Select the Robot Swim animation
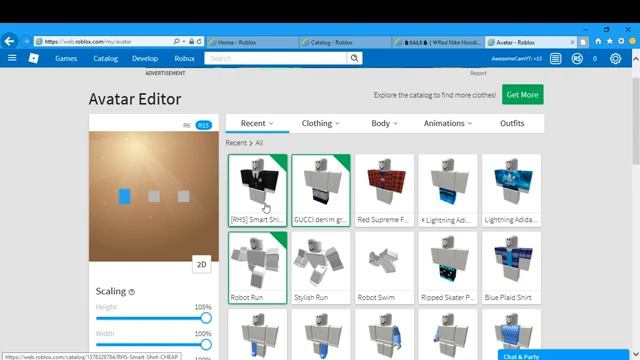This screenshot has height=360, width=640. (384, 268)
